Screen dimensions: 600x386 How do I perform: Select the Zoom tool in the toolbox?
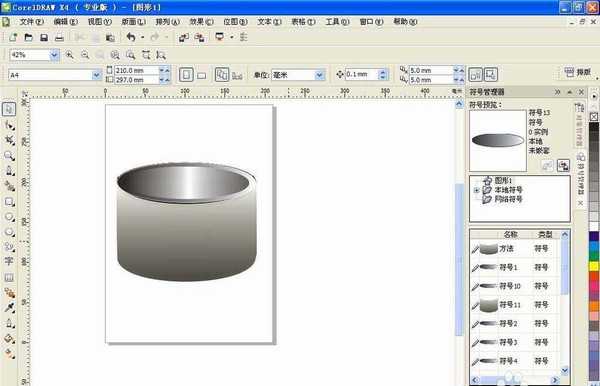pyautogui.click(x=9, y=156)
